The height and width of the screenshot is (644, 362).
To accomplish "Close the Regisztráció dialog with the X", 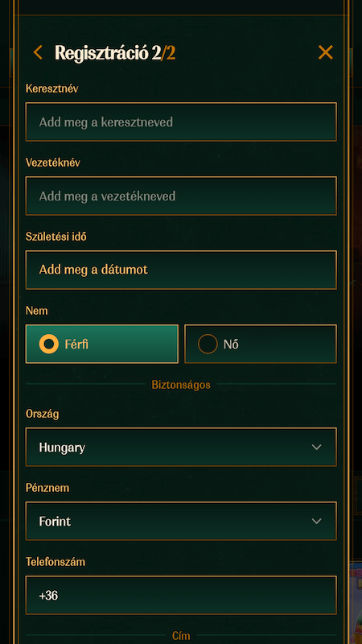I will [x=326, y=52].
